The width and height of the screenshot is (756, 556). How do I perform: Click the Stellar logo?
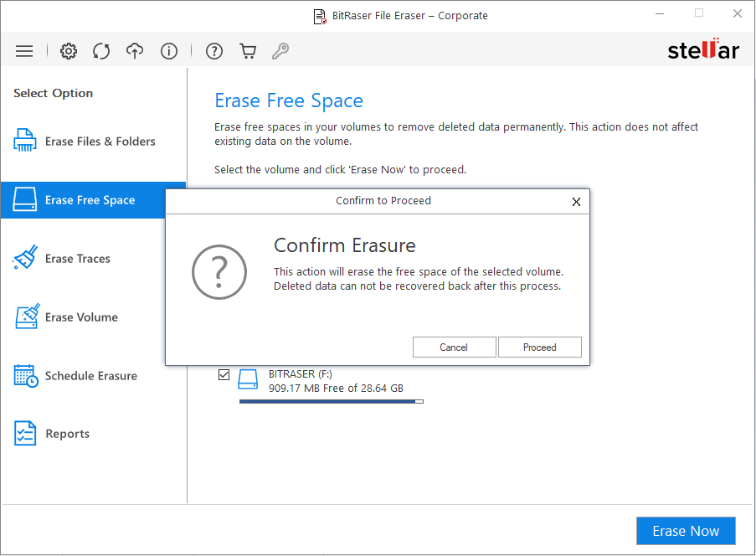tap(703, 49)
